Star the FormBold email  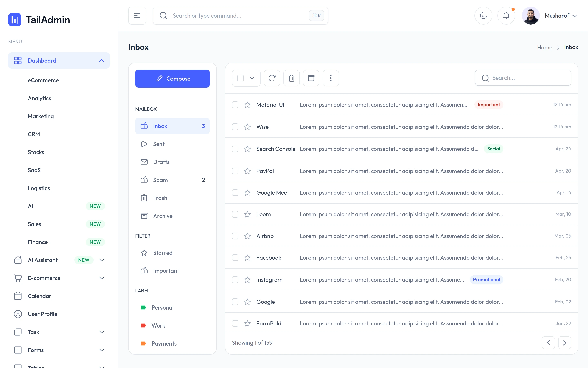point(247,323)
